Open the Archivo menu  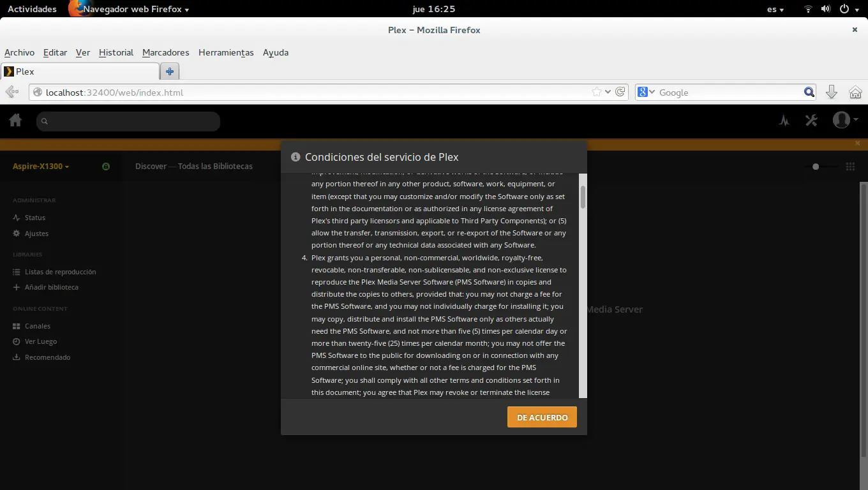pos(19,52)
